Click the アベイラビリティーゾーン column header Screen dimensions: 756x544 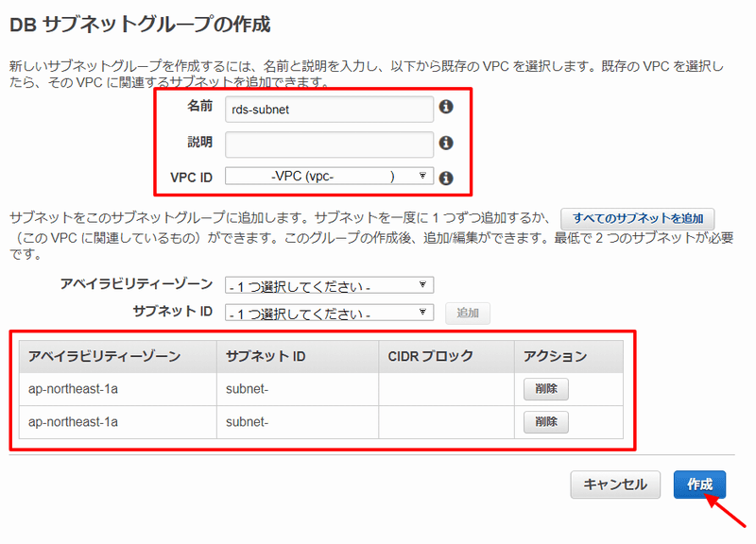point(105,356)
